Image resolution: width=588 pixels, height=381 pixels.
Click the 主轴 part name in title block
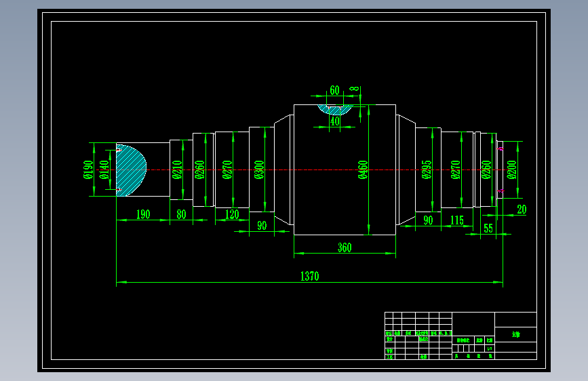tap(516, 334)
